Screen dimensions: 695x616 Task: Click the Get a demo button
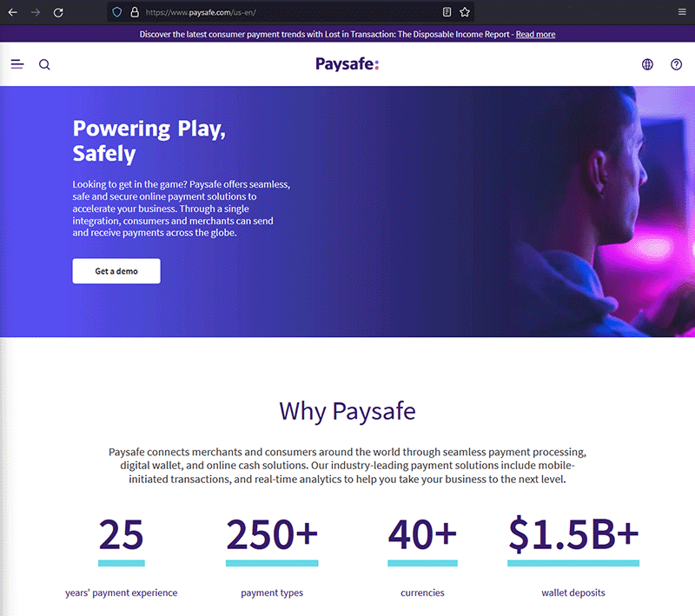pyautogui.click(x=116, y=270)
